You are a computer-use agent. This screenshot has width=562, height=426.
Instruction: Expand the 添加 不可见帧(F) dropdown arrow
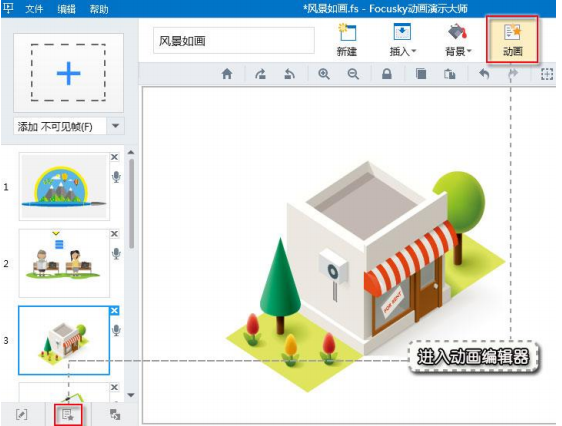tap(115, 126)
